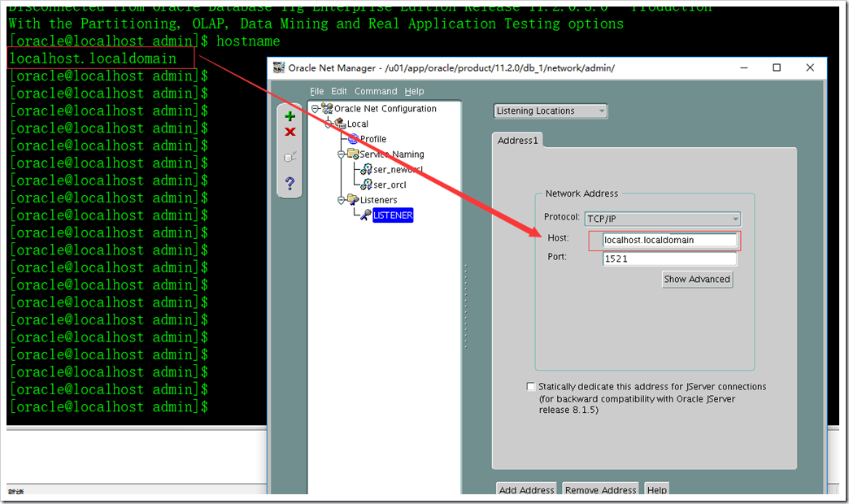Open the File menu

click(317, 91)
